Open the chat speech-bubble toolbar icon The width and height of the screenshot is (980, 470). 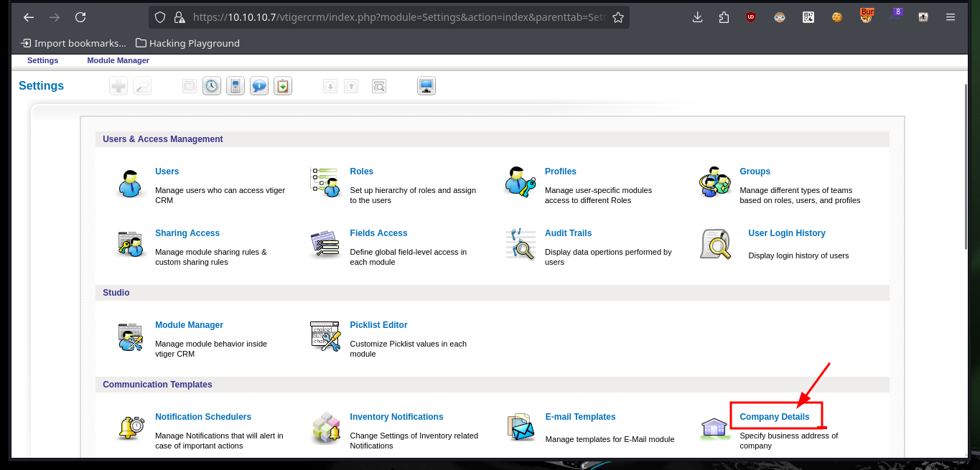[x=259, y=86]
